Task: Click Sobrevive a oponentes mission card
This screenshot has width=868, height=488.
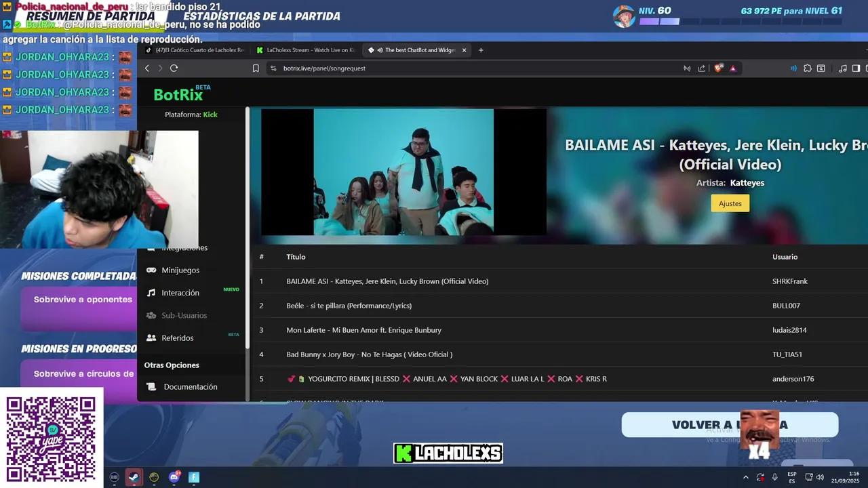Action: (79, 308)
